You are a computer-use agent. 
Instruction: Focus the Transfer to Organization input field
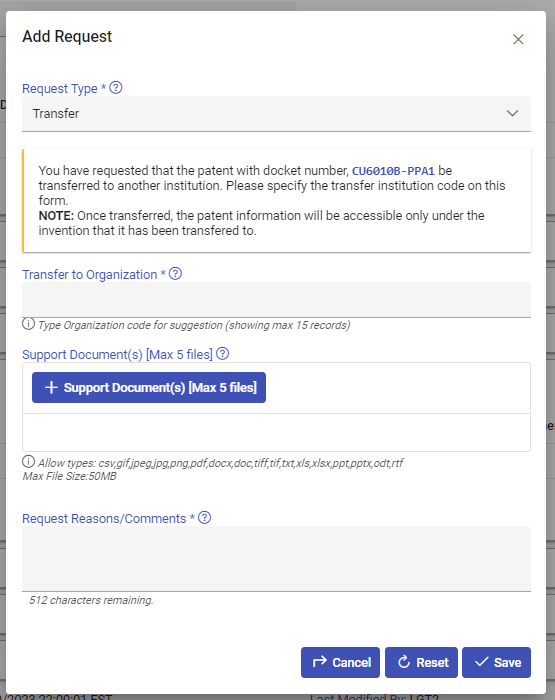tap(276, 300)
